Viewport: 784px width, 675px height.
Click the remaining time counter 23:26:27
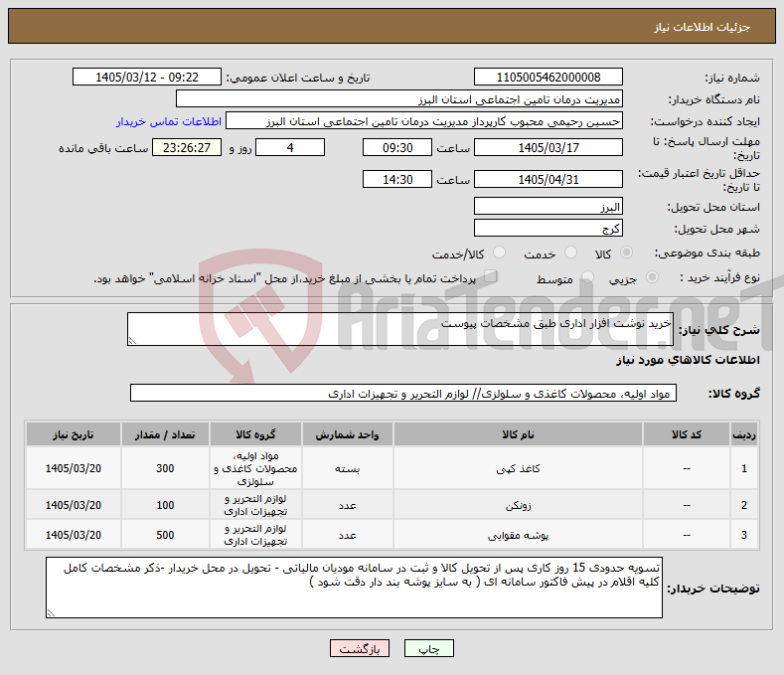(187, 147)
